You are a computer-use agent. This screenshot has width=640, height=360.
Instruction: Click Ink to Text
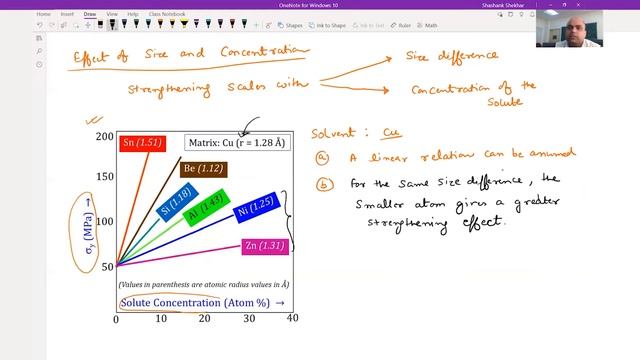coord(368,25)
